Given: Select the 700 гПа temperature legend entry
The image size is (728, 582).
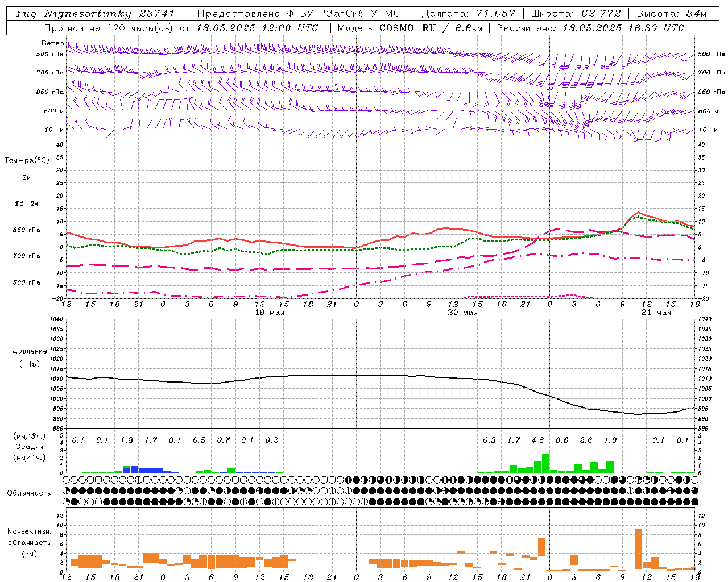Looking at the screenshot, I should [27, 256].
